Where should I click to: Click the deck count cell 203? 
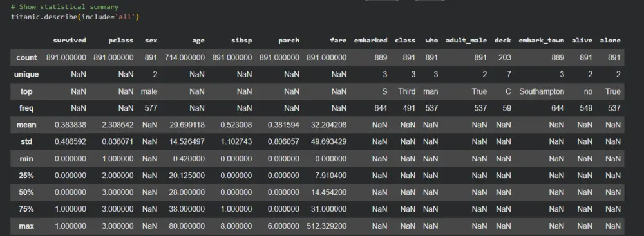coord(505,57)
